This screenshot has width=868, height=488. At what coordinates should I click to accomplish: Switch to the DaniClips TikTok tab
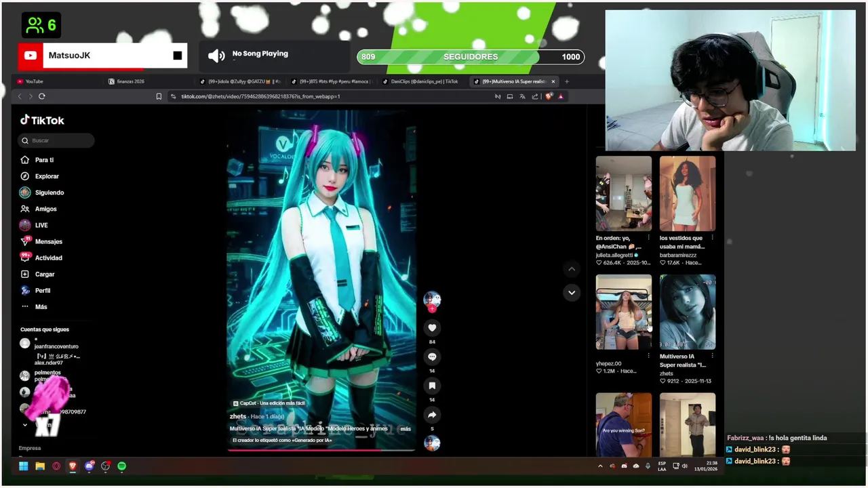[x=421, y=81]
